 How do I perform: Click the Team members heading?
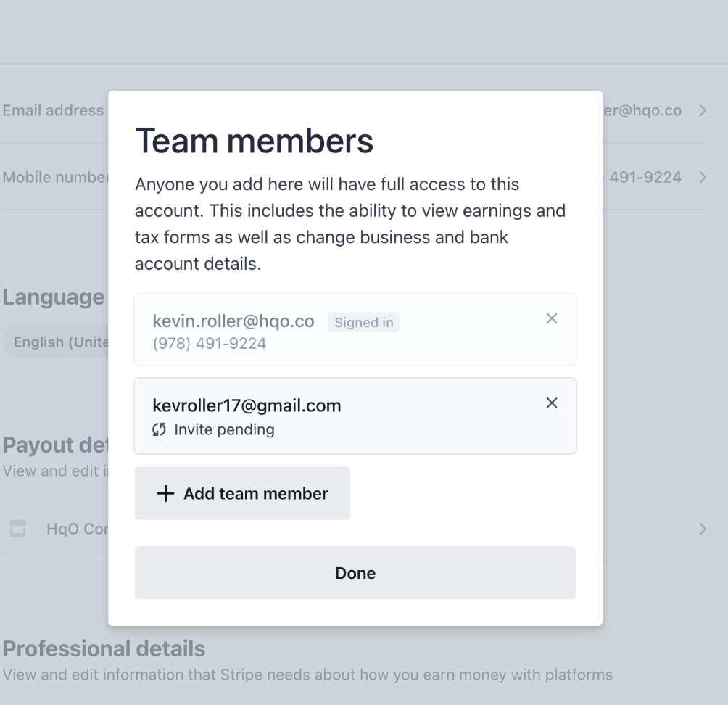(x=255, y=141)
